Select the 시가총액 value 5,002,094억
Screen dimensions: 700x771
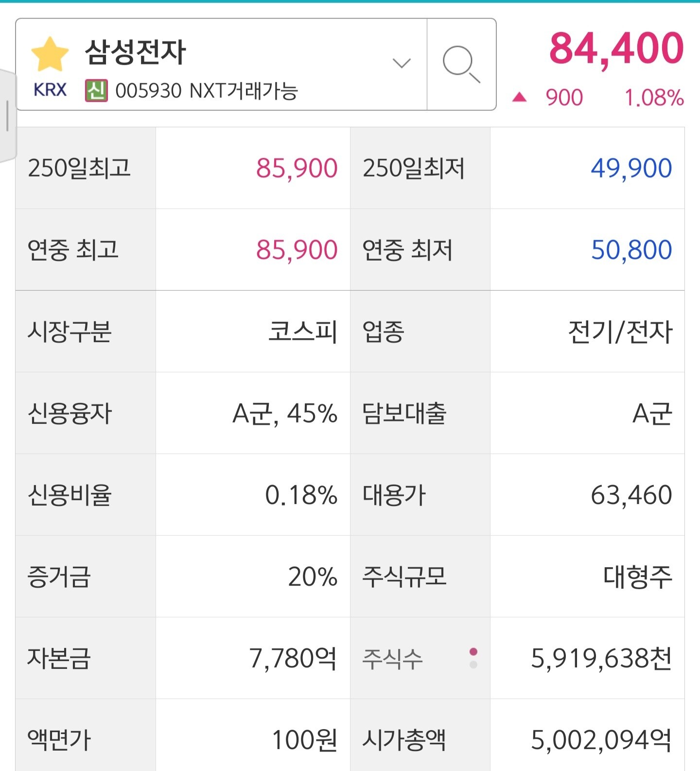pos(601,740)
